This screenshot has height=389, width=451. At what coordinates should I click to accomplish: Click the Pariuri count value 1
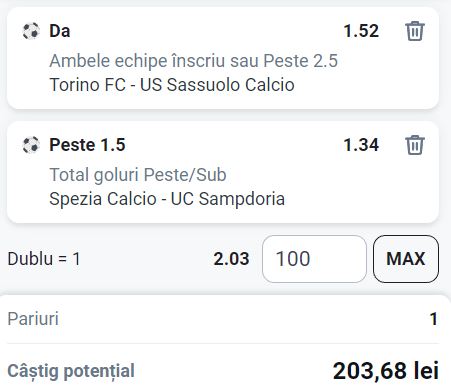434,319
